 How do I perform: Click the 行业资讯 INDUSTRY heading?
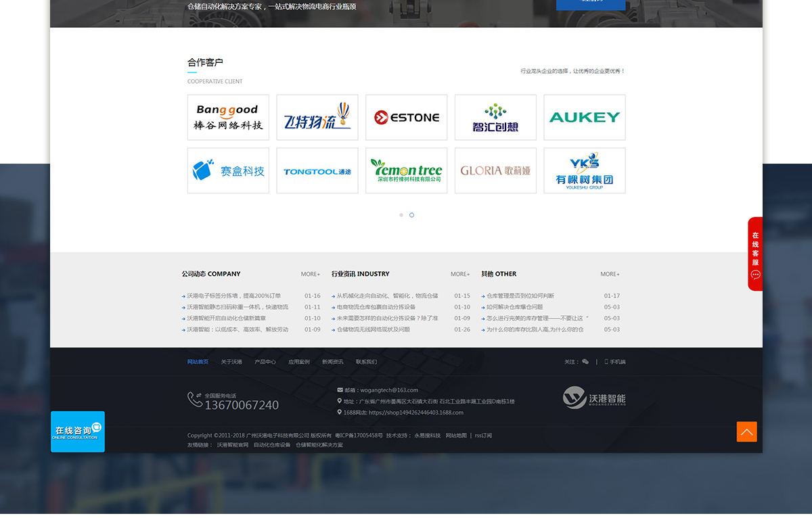click(x=361, y=274)
